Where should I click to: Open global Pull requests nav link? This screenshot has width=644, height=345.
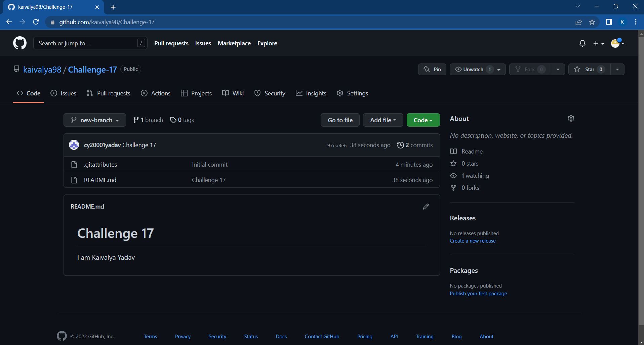(171, 43)
